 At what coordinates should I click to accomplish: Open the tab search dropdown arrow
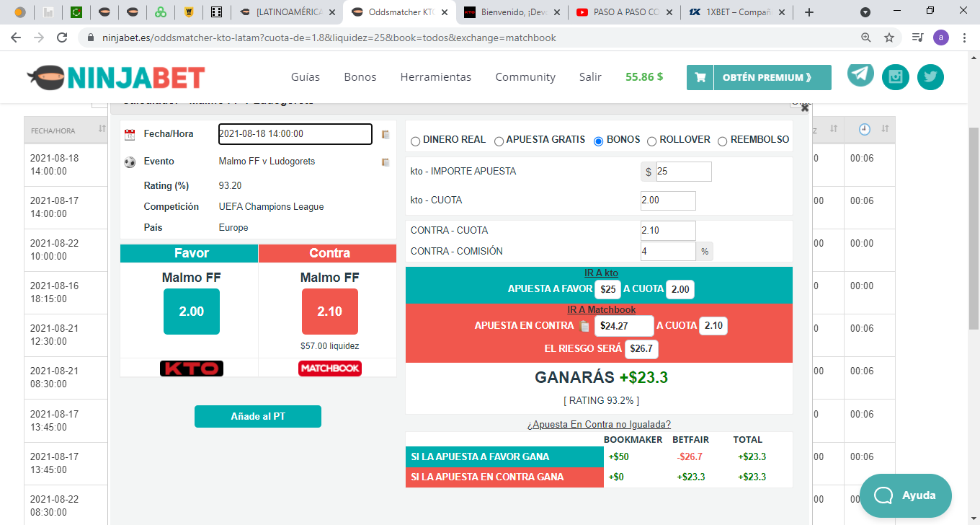click(x=865, y=12)
